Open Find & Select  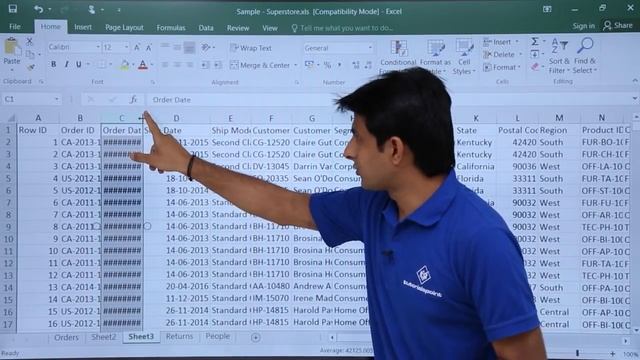[585, 56]
